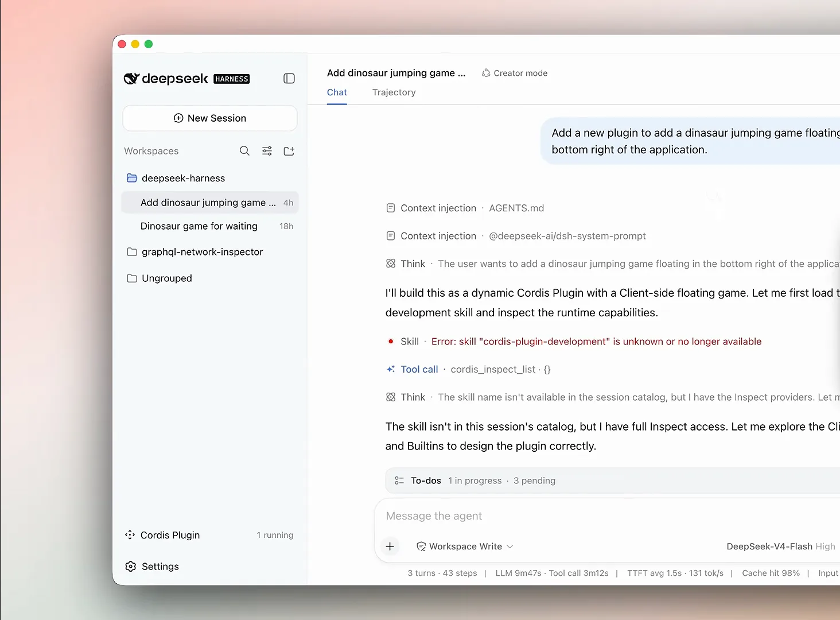The image size is (840, 620).
Task: Click the 'Cache hit 98%' status
Action: (x=771, y=573)
